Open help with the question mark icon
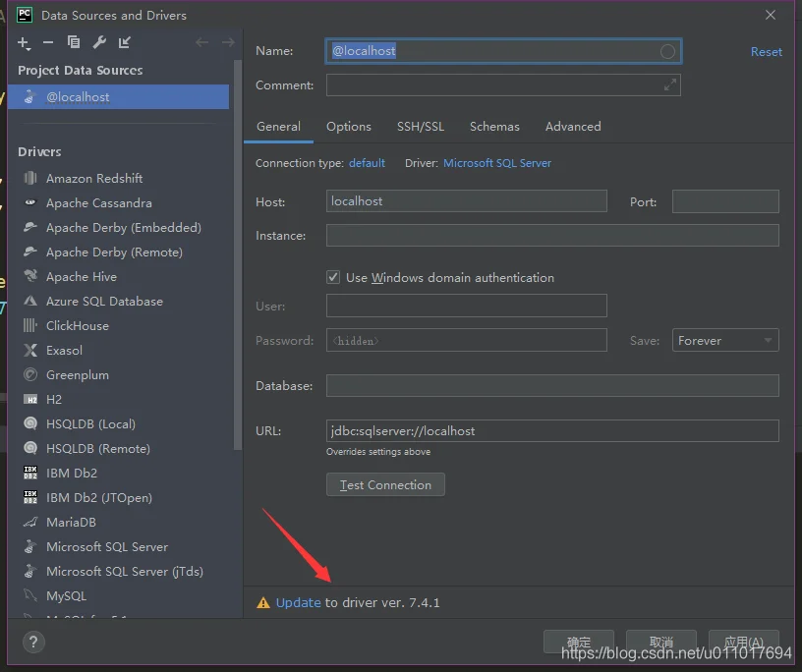Viewport: 802px width, 672px height. [33, 642]
